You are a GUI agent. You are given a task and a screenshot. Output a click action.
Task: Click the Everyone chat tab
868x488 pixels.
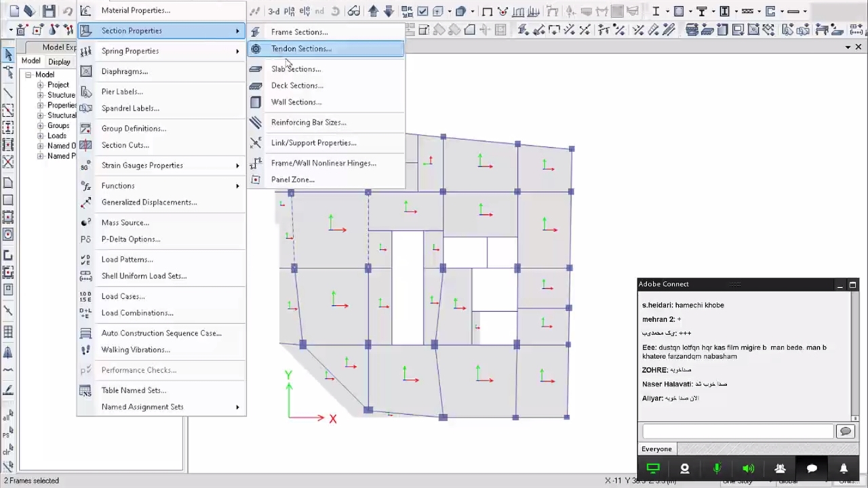click(656, 449)
